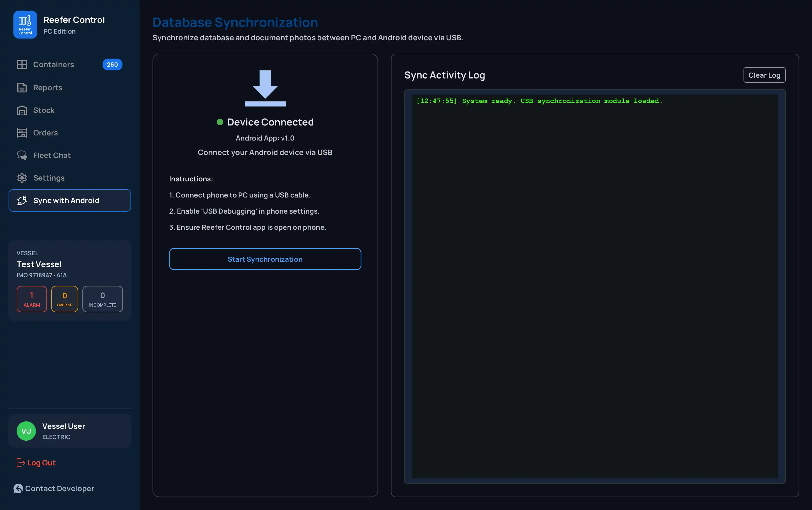812x510 pixels.
Task: Click the Orders shelf icon
Action: [22, 133]
